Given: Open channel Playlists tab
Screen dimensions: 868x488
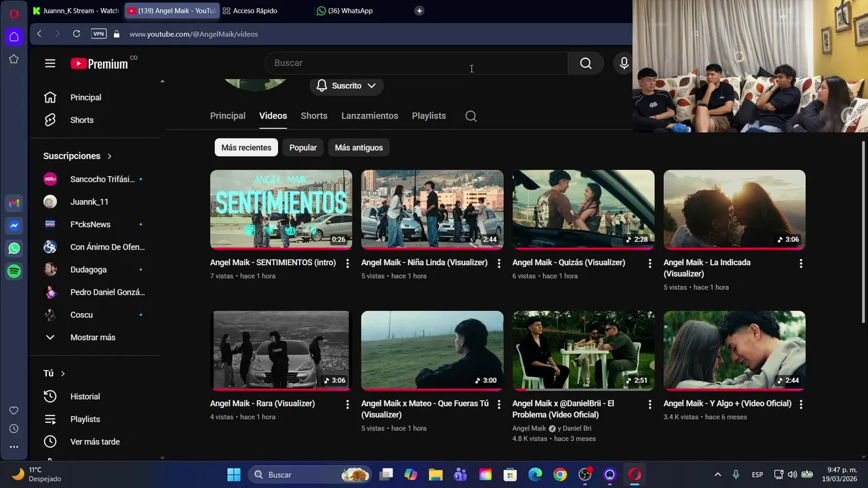Looking at the screenshot, I should click(429, 116).
